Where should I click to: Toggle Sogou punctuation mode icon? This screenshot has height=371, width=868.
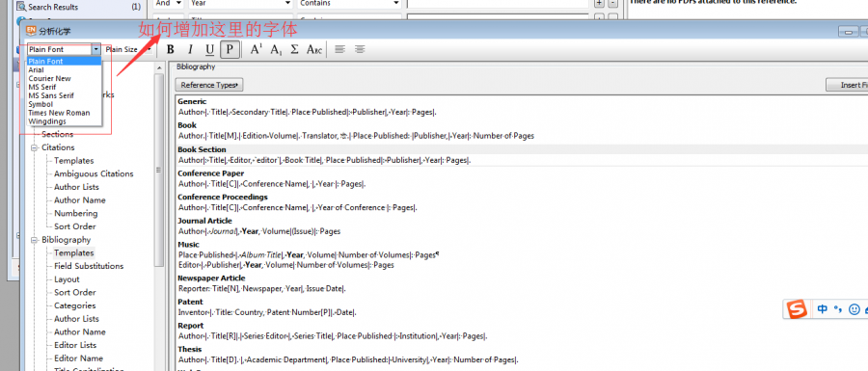point(837,309)
